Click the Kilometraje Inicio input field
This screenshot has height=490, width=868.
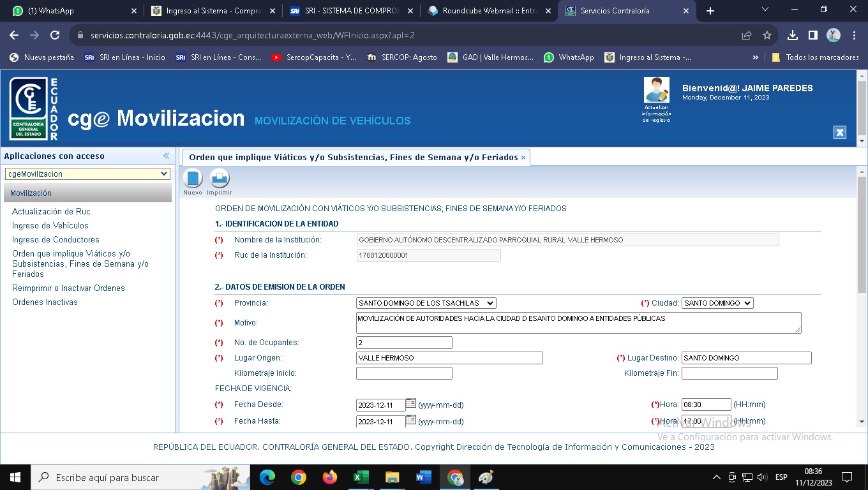click(404, 373)
